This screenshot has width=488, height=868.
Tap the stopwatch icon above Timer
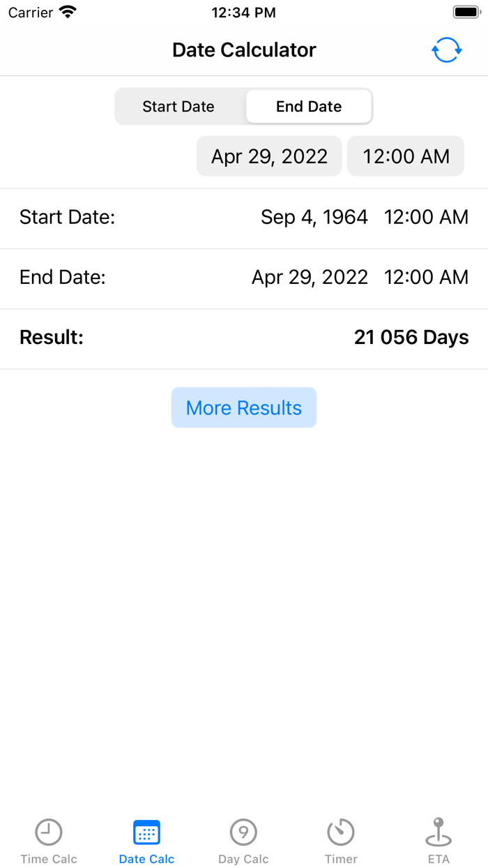point(341,831)
